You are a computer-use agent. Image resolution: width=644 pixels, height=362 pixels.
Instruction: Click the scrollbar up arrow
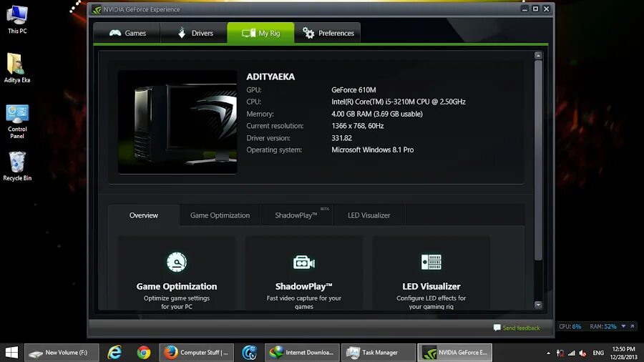click(538, 55)
